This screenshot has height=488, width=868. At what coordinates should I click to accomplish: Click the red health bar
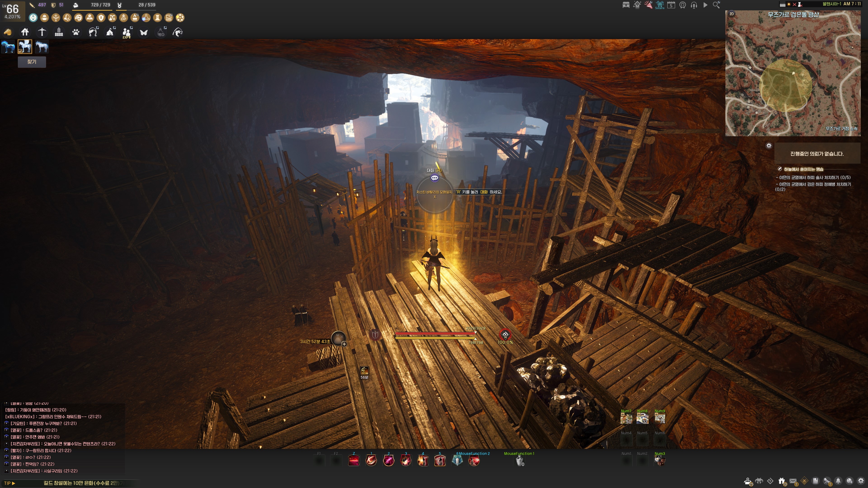[x=435, y=333]
